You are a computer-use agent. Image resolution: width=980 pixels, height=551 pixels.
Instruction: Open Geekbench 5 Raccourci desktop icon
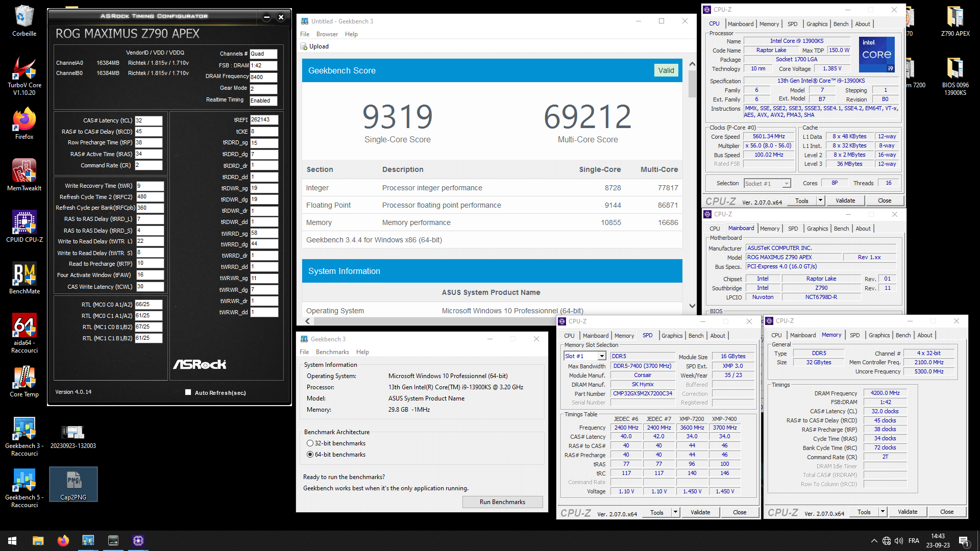(x=24, y=488)
